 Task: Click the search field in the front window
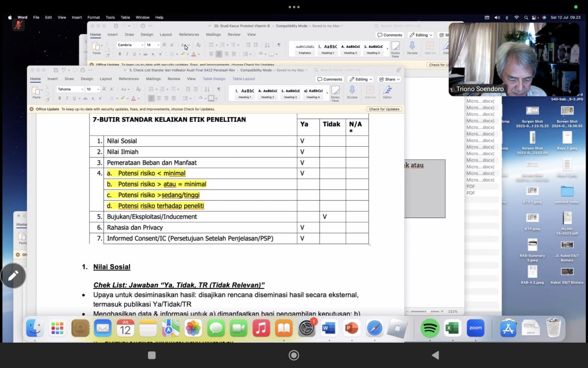click(354, 70)
